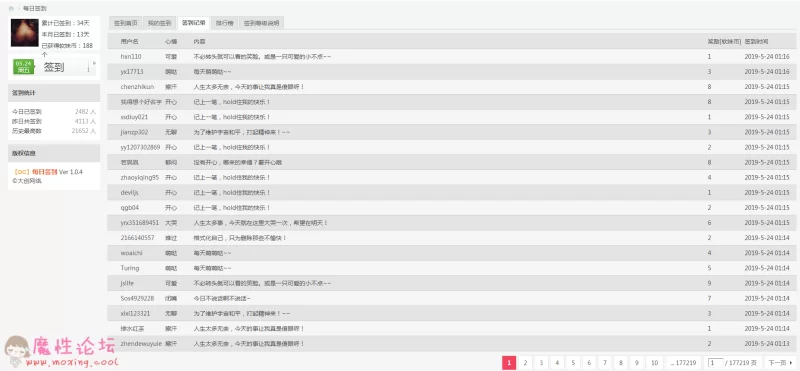Select the 签到记录 tab
This screenshot has width=800, height=371.
[x=194, y=23]
